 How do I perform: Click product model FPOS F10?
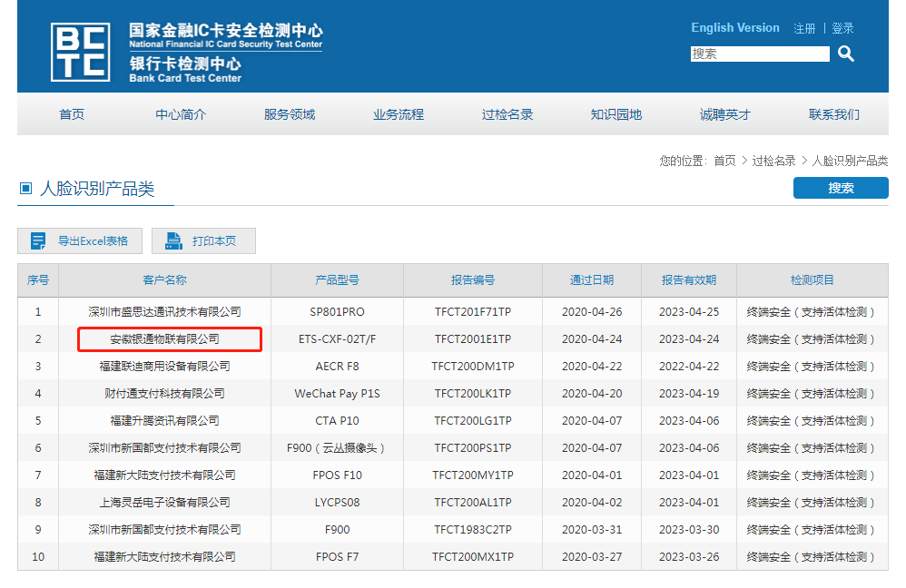point(337,475)
